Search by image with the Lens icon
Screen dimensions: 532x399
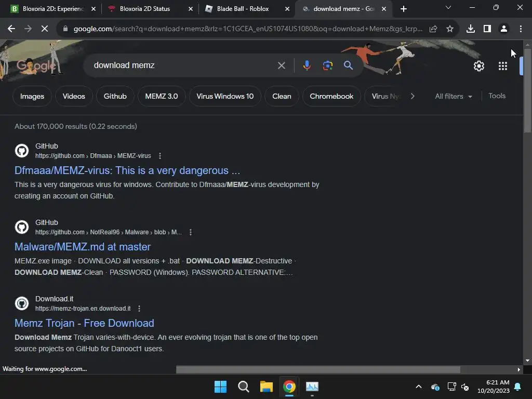tap(327, 65)
